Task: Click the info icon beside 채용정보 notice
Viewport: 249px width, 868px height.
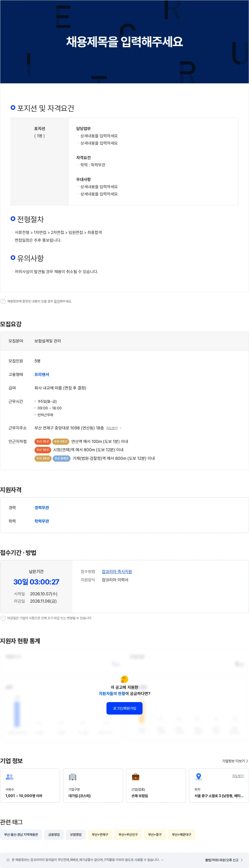Action: (3, 301)
